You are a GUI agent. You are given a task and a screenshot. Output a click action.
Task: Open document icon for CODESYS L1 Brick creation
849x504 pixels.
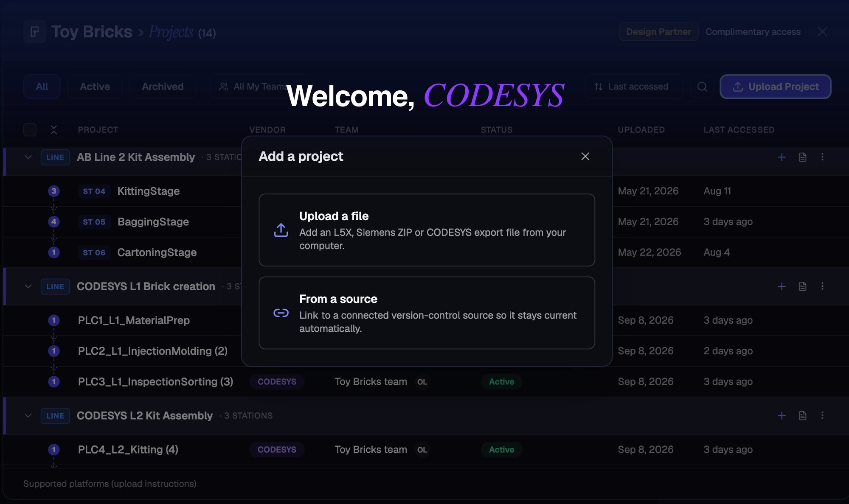tap(802, 286)
